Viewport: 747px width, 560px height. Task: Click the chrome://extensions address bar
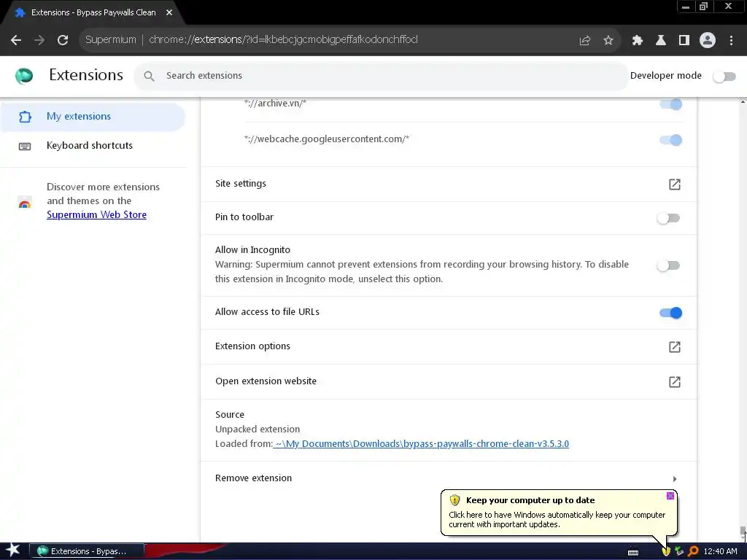click(329, 40)
